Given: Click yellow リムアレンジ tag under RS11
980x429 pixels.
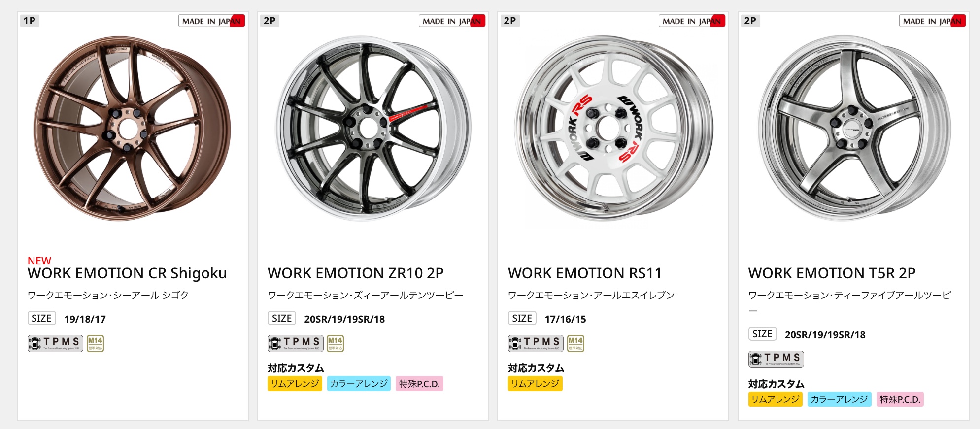Looking at the screenshot, I should pyautogui.click(x=535, y=384).
